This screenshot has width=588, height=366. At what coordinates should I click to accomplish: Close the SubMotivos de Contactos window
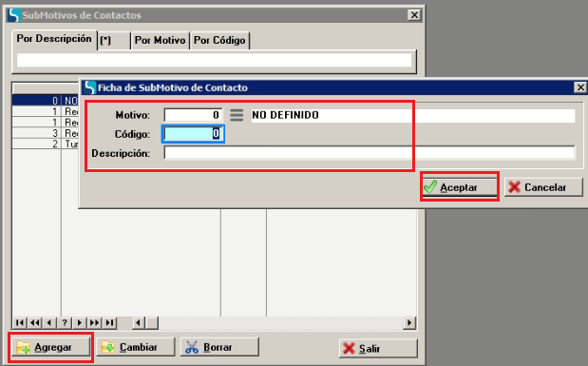click(x=414, y=15)
